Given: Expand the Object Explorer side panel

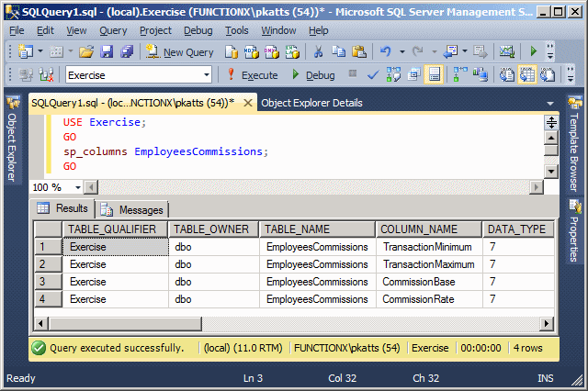Looking at the screenshot, I should click(x=12, y=140).
